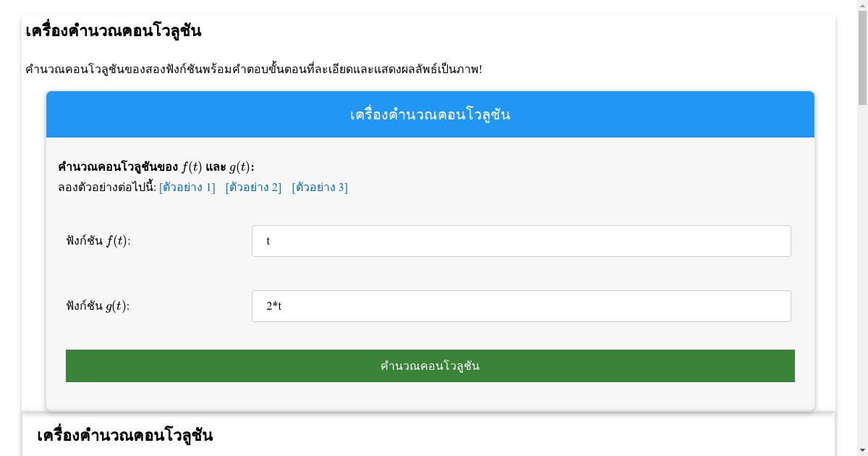Click the scrollbar up arrow
868x456 pixels.
tap(862, 6)
